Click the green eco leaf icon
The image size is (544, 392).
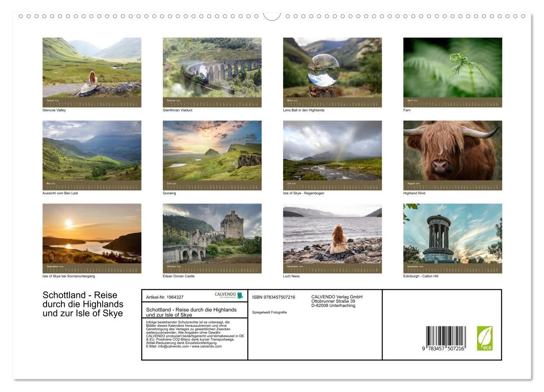[x=484, y=338]
